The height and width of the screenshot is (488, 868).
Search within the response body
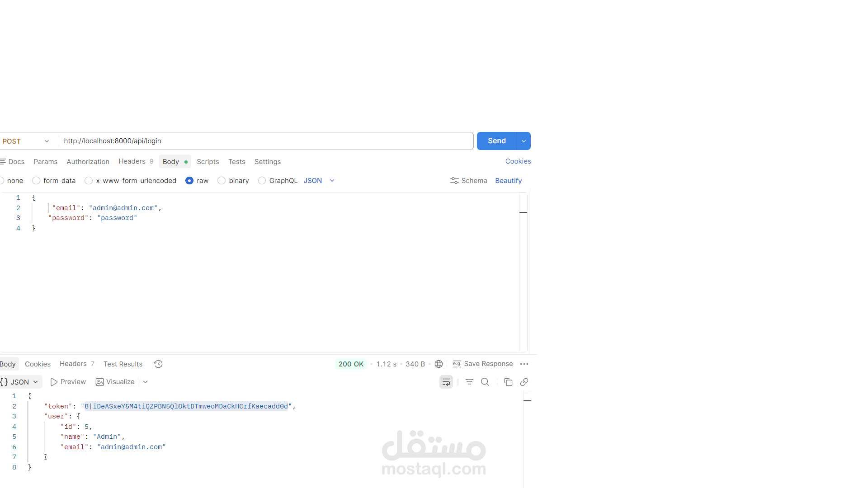(x=485, y=382)
